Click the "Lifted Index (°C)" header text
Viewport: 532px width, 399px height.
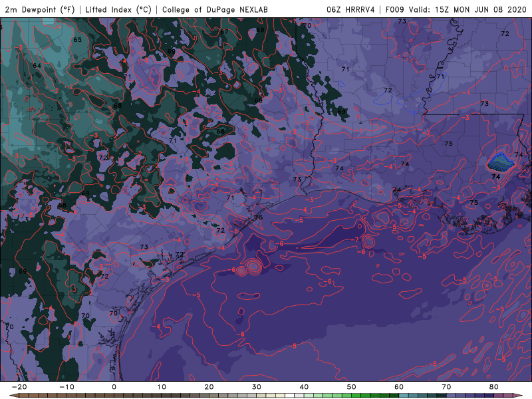pyautogui.click(x=118, y=9)
